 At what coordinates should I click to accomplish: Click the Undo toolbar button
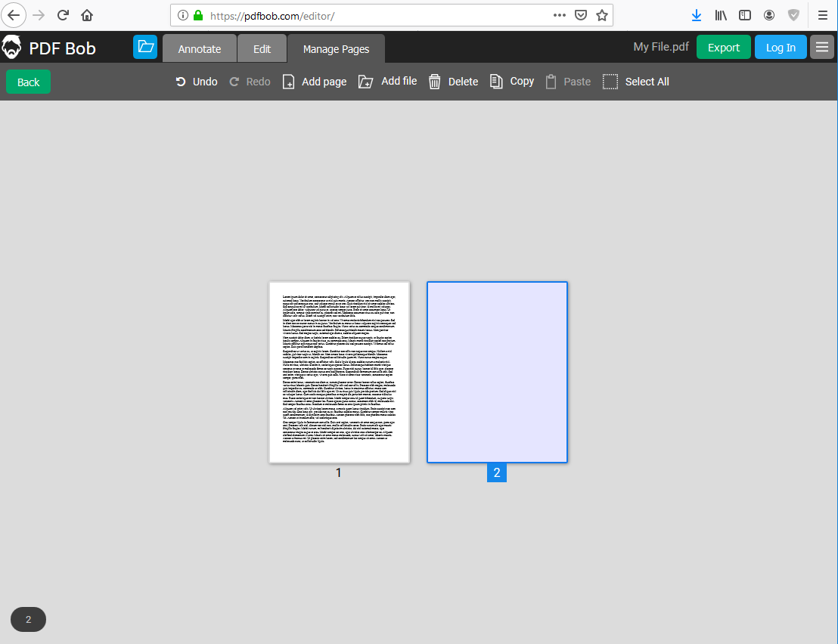[x=196, y=82]
